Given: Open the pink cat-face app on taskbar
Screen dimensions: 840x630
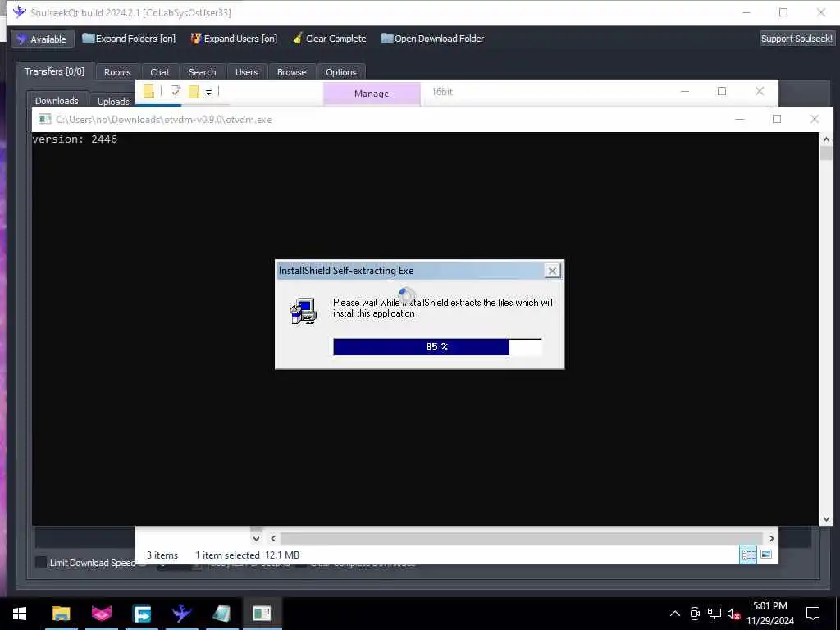Looking at the screenshot, I should tap(101, 614).
